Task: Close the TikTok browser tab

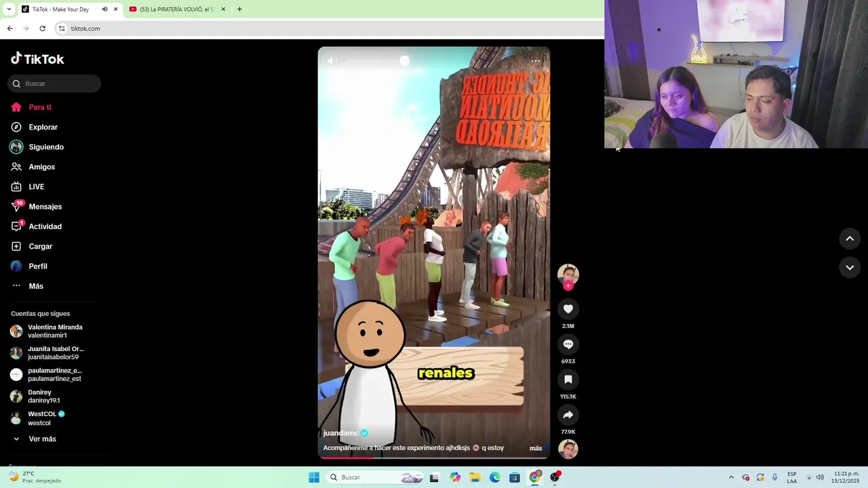Action: [115, 9]
